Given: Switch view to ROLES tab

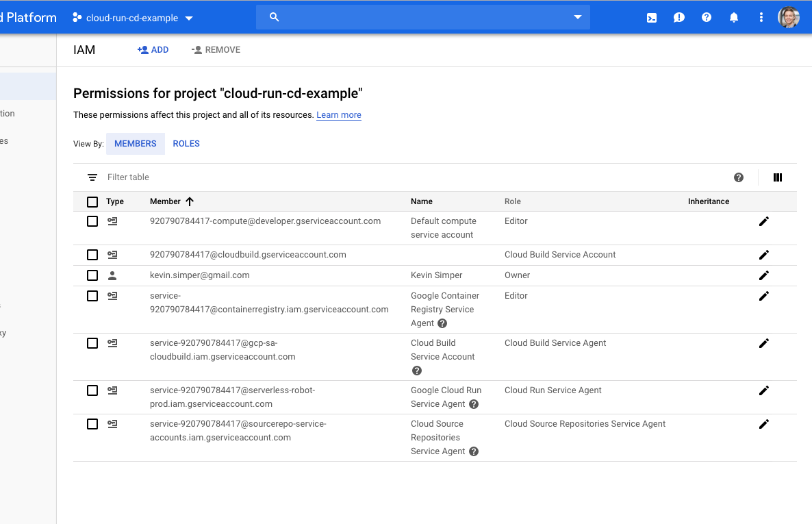Looking at the screenshot, I should (x=186, y=144).
